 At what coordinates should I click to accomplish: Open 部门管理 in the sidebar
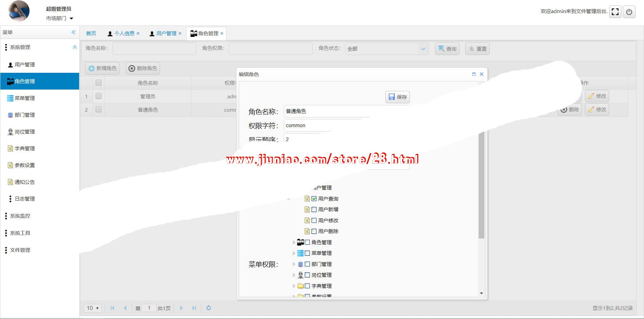40,115
